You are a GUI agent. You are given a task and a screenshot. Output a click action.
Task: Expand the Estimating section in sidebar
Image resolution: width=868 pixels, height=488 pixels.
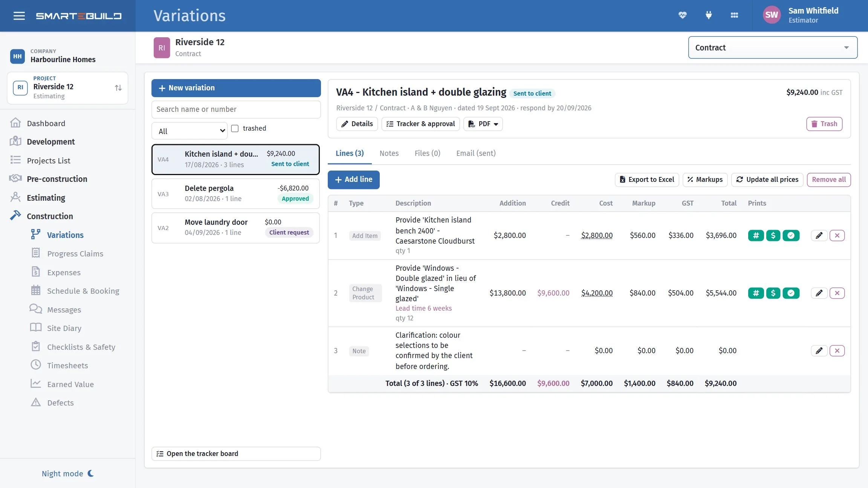46,198
